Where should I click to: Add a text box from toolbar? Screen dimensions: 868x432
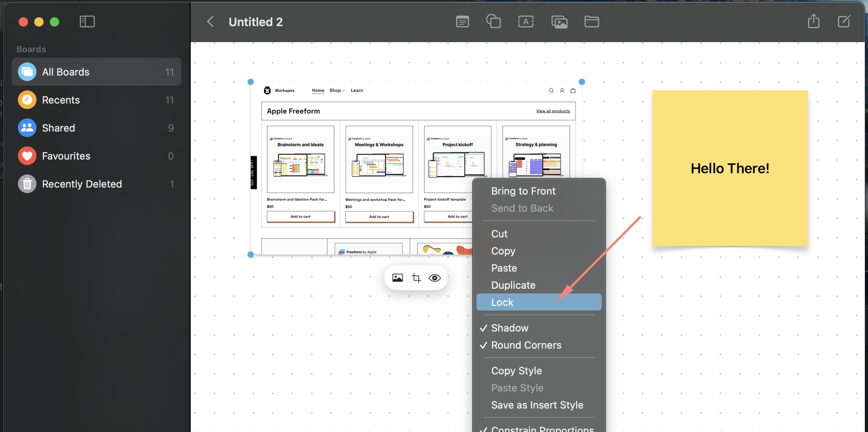(x=526, y=22)
